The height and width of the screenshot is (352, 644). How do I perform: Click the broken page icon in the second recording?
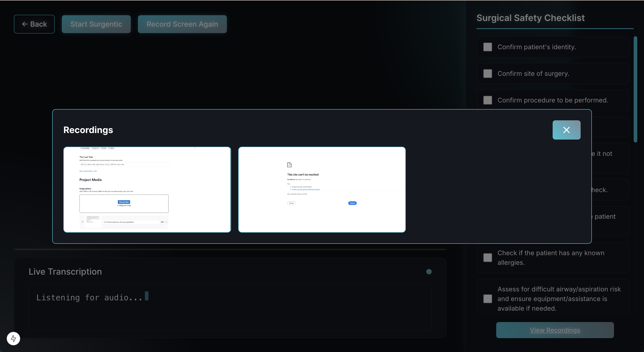(289, 165)
